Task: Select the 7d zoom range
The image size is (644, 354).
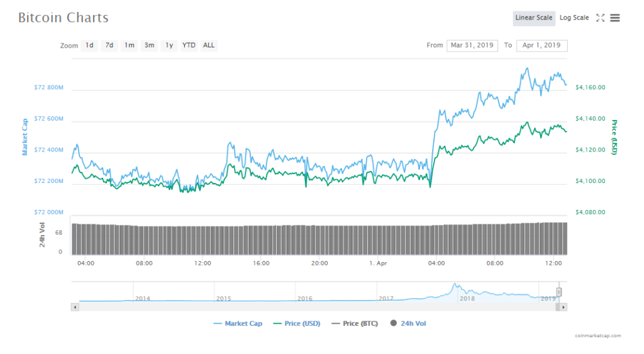Action: pos(109,45)
